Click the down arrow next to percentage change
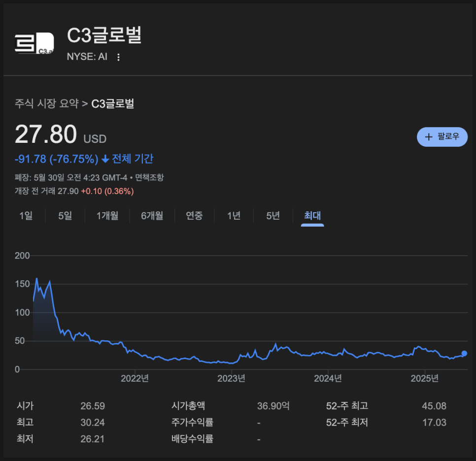Screen dimensions: 476x461 click(x=105, y=159)
